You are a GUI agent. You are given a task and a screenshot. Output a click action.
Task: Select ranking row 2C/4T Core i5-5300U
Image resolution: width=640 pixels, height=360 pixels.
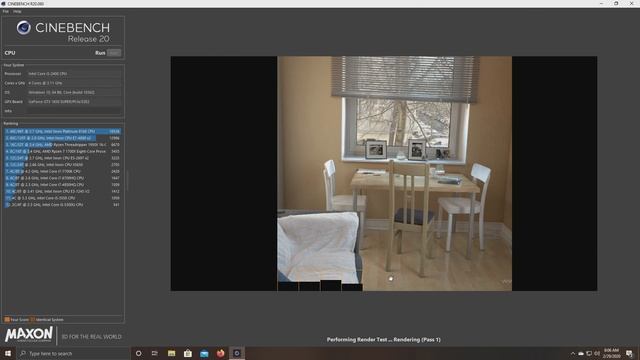tap(62, 205)
